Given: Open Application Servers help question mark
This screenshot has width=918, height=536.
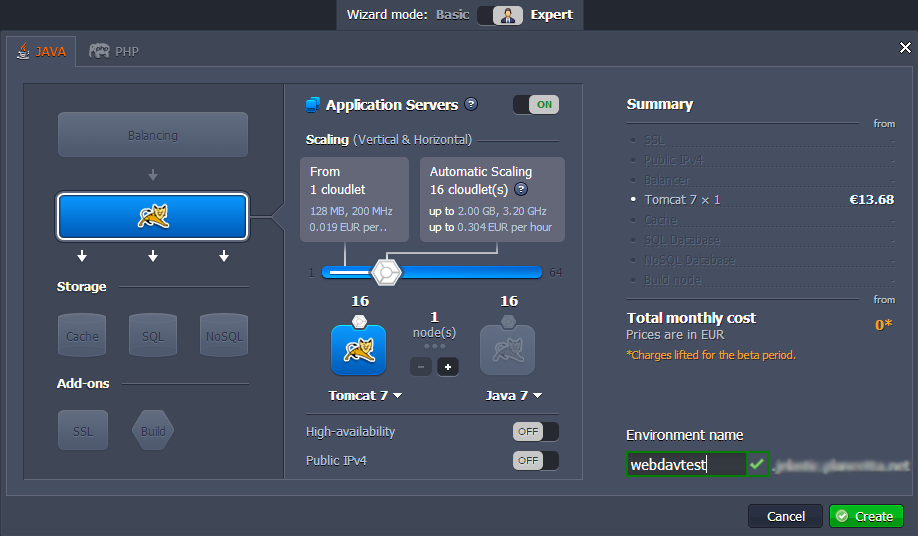Looking at the screenshot, I should (x=471, y=104).
